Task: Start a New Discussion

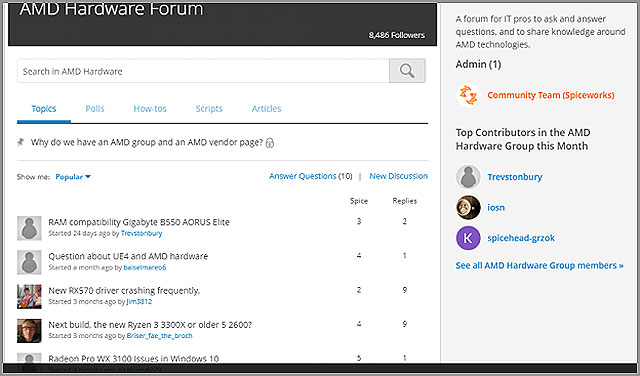Action: coord(398,176)
